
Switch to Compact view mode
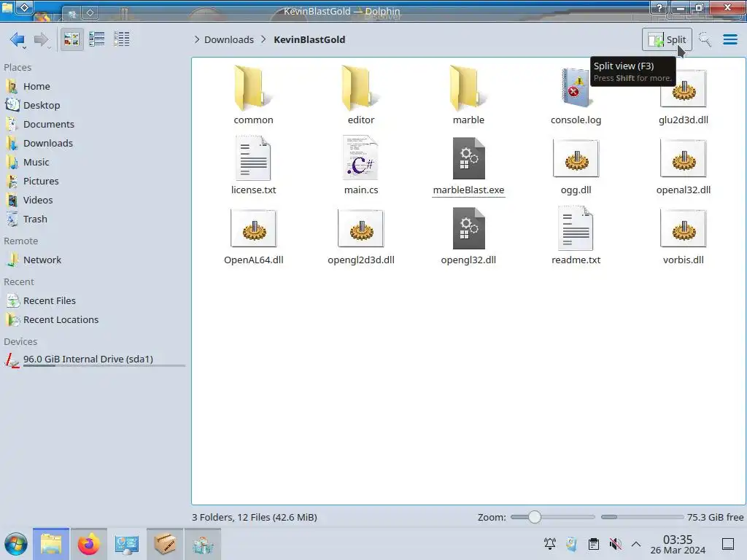coord(97,39)
